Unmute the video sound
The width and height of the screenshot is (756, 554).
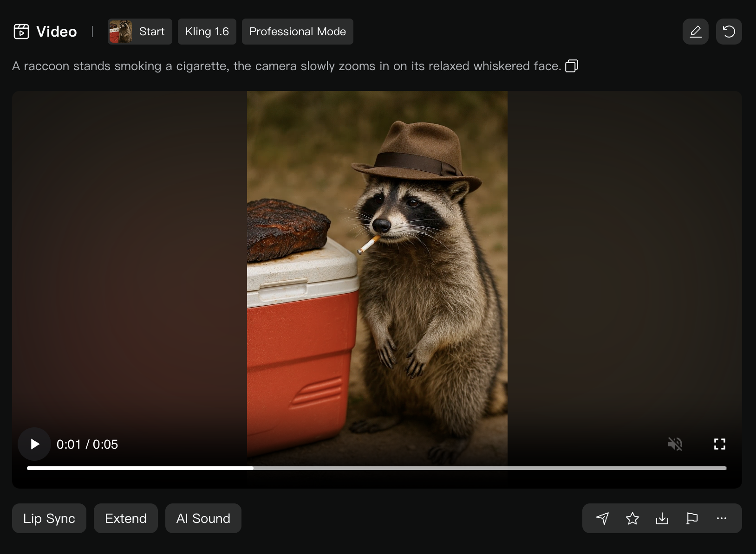point(675,444)
